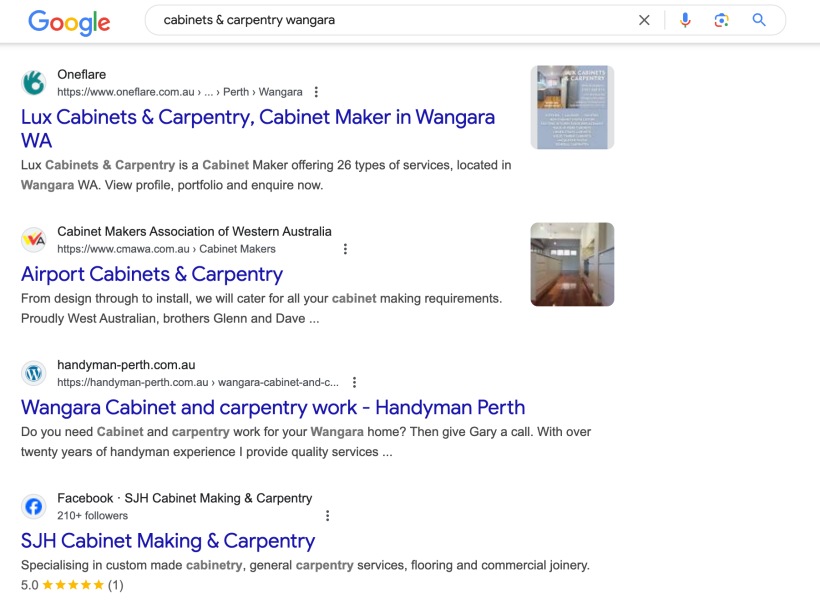Open Wangara Cabinet and carpentry work link
The width and height of the screenshot is (820, 609).
point(273,407)
